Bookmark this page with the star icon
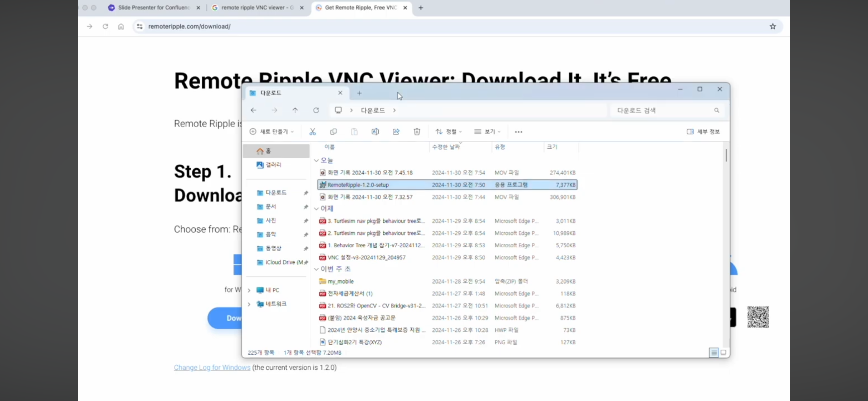Image resolution: width=868 pixels, height=401 pixels. [773, 26]
